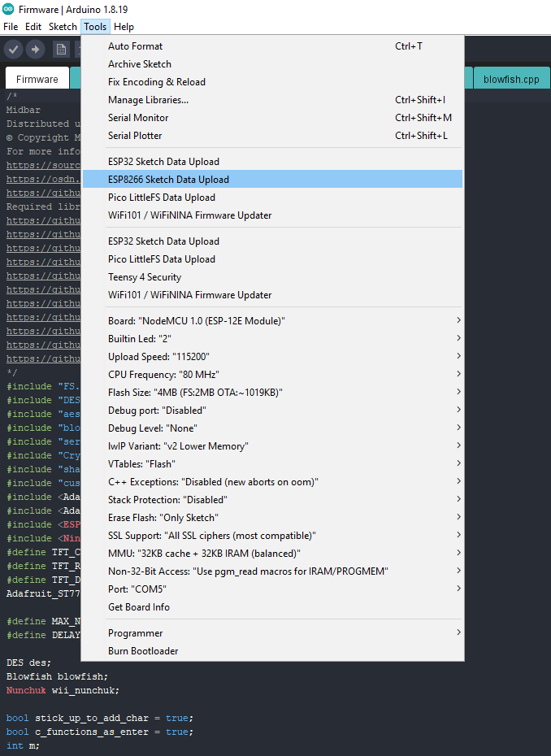The width and height of the screenshot is (551, 756).
Task: Open the File menu
Action: (11, 27)
